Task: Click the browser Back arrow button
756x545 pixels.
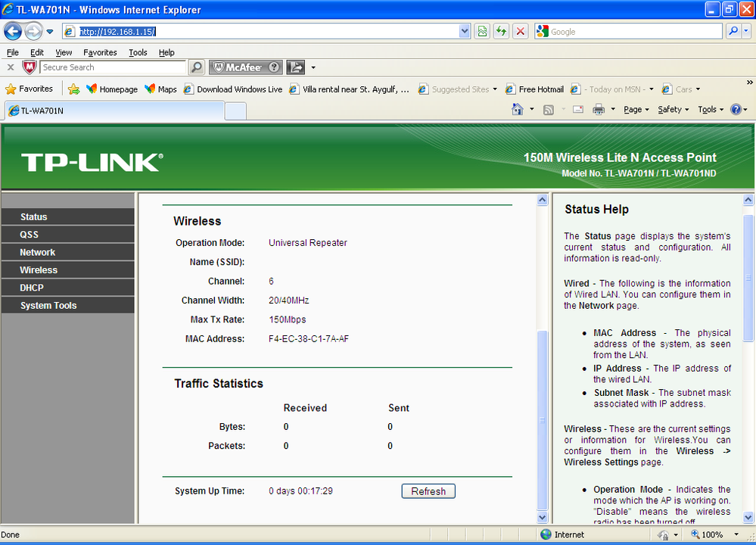Action: 13,32
